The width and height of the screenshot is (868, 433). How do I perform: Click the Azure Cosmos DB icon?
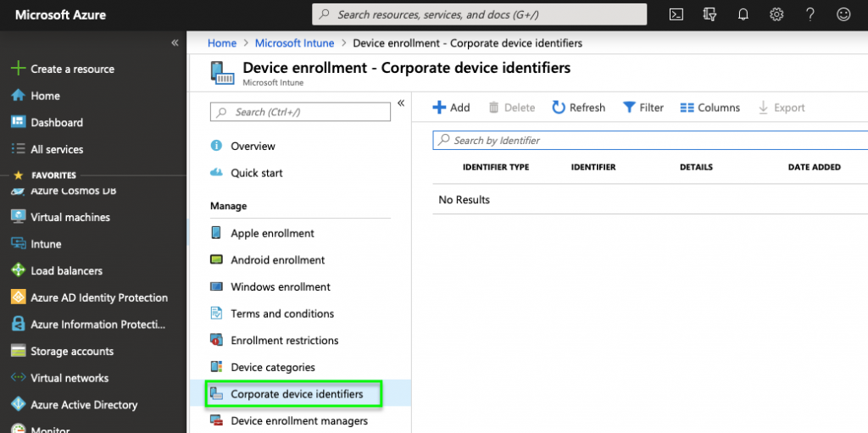point(19,191)
